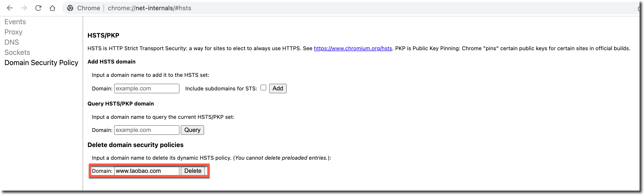Select Domain Security Policy in sidebar
Image resolution: width=644 pixels, height=195 pixels.
point(41,63)
